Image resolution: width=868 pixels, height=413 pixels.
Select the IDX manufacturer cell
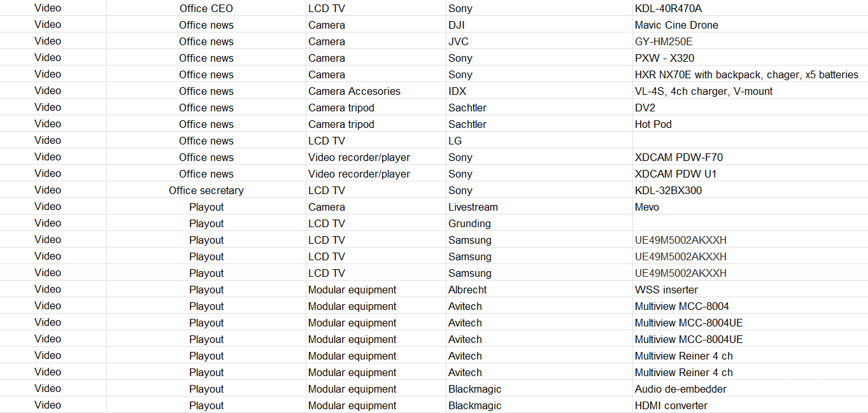click(457, 91)
